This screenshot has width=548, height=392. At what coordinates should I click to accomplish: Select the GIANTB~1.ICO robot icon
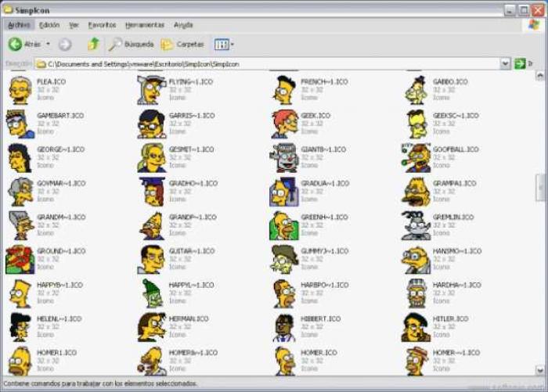point(283,158)
